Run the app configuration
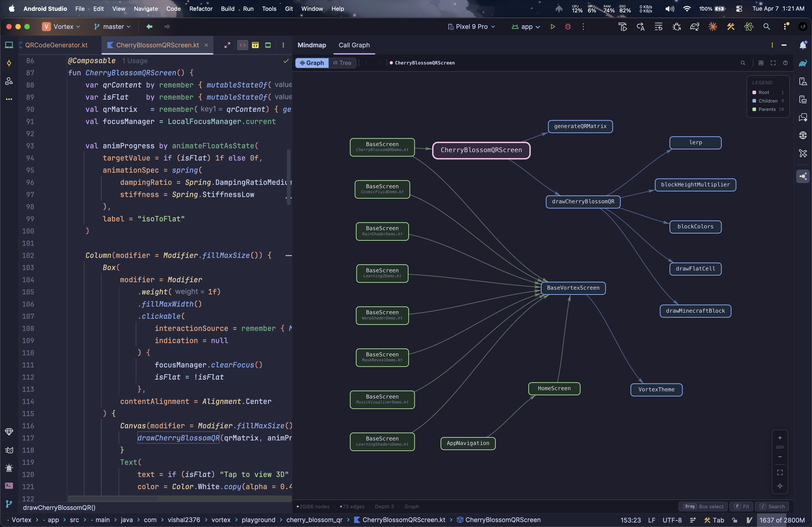Image resolution: width=812 pixels, height=527 pixels. pos(553,27)
